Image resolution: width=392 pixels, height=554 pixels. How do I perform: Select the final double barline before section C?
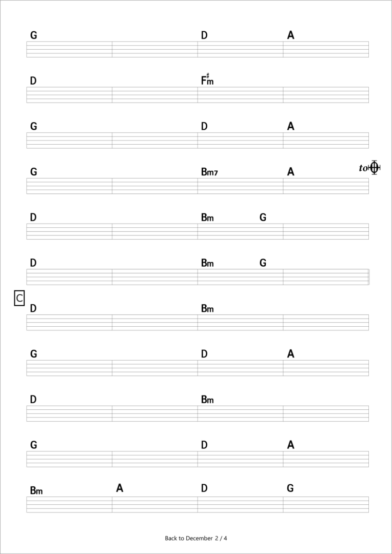[x=368, y=276]
